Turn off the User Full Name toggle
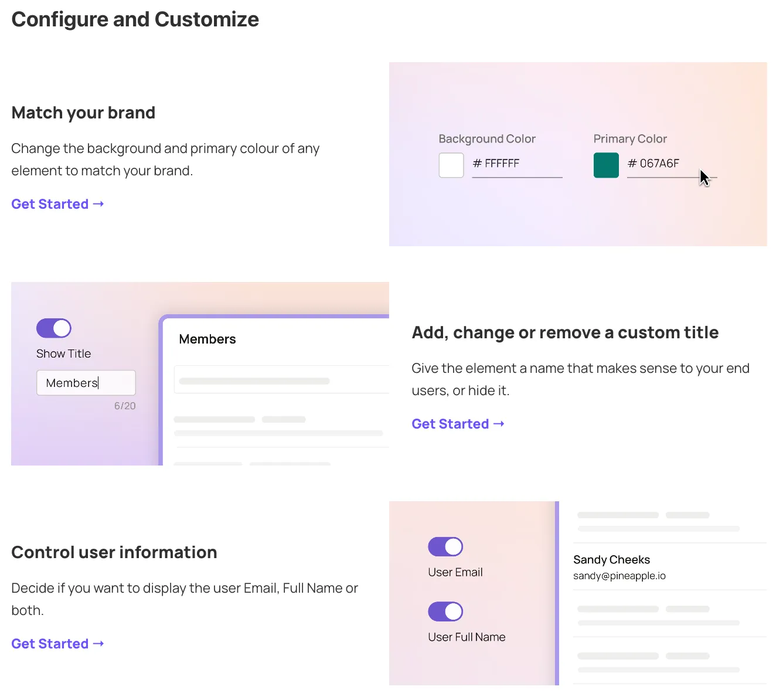783x700 pixels. pos(445,611)
